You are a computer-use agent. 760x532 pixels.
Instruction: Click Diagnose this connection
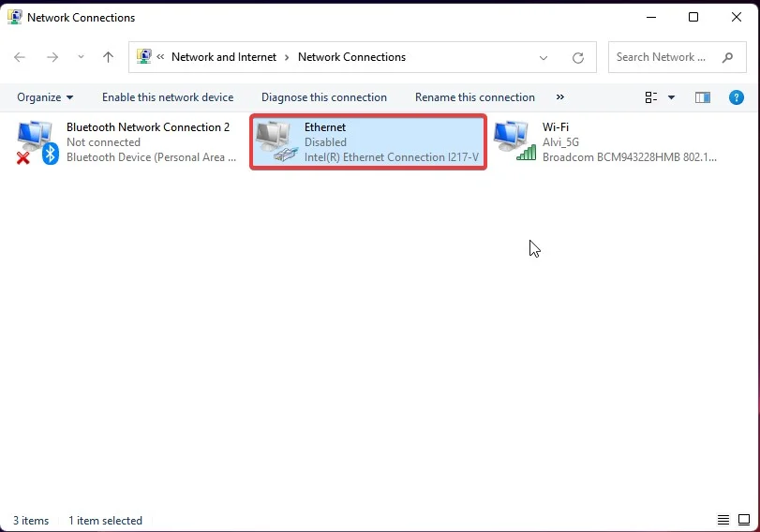[324, 97]
